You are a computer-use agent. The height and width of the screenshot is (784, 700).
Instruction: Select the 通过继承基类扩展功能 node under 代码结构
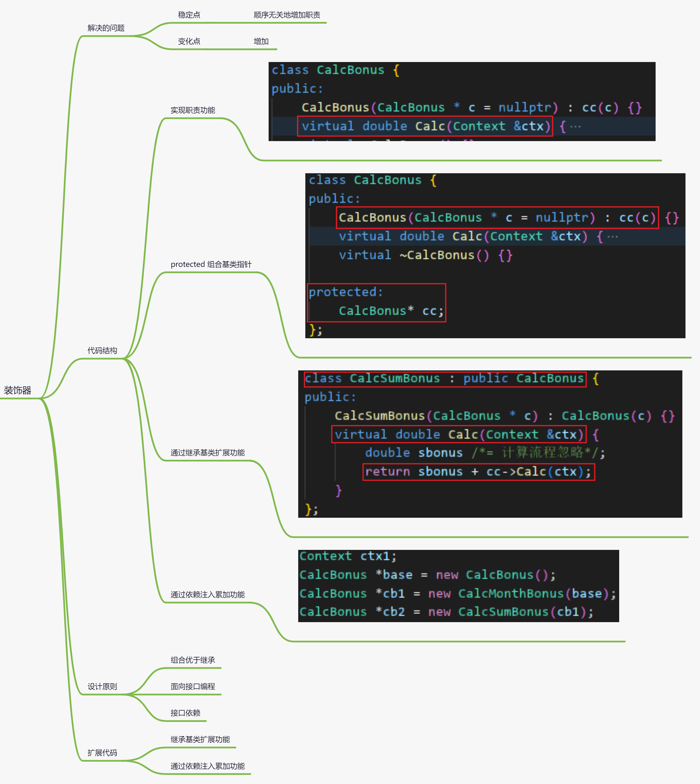[x=208, y=453]
